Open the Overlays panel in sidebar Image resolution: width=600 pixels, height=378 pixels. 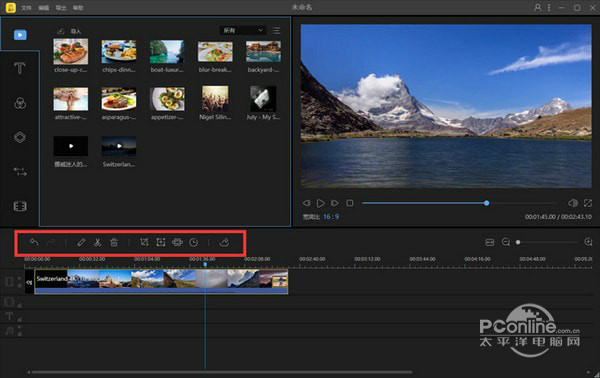(20, 137)
